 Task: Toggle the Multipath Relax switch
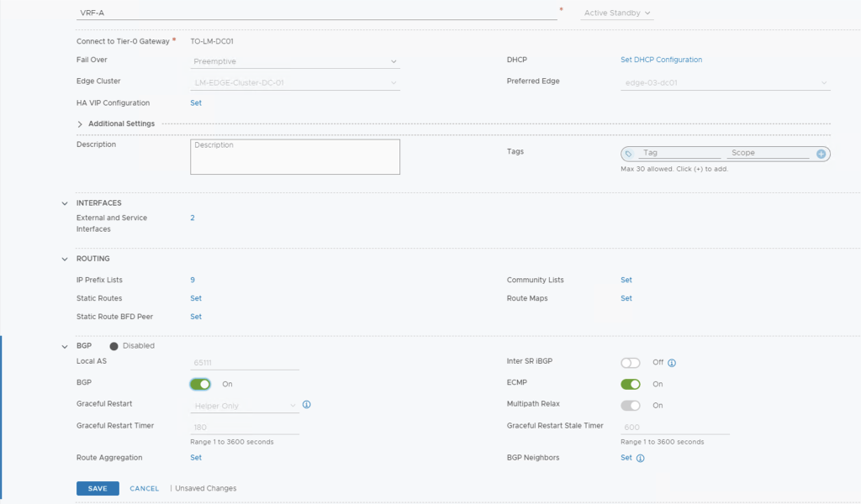point(630,405)
